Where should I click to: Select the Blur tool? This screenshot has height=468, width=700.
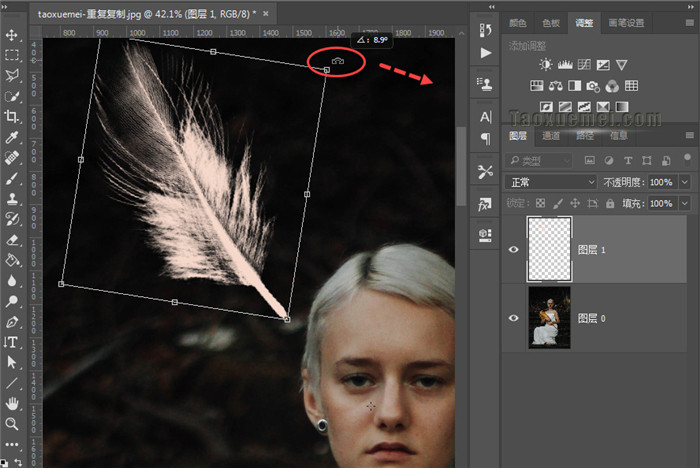point(12,281)
